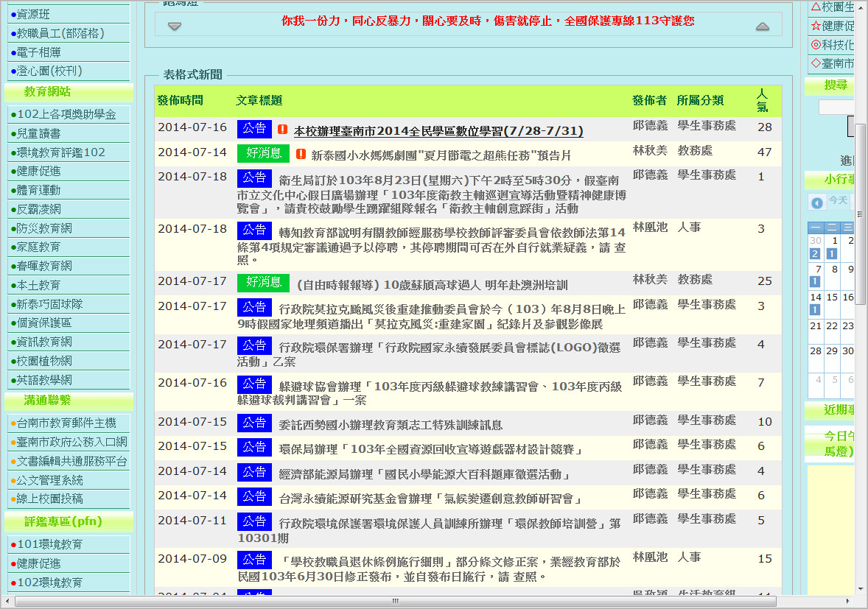Go to 兒童讀書 in the sidebar
Screen dimensions: 868x609
click(x=38, y=133)
